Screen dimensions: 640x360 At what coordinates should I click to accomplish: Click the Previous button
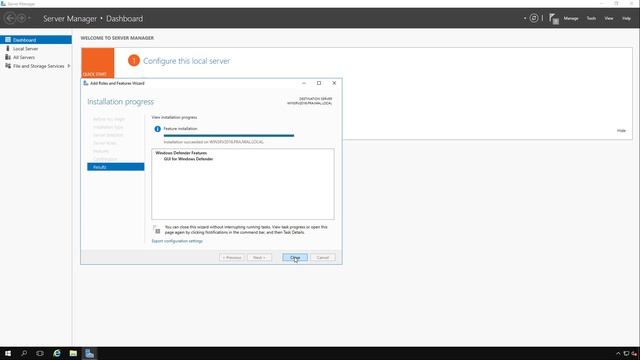click(x=231, y=258)
